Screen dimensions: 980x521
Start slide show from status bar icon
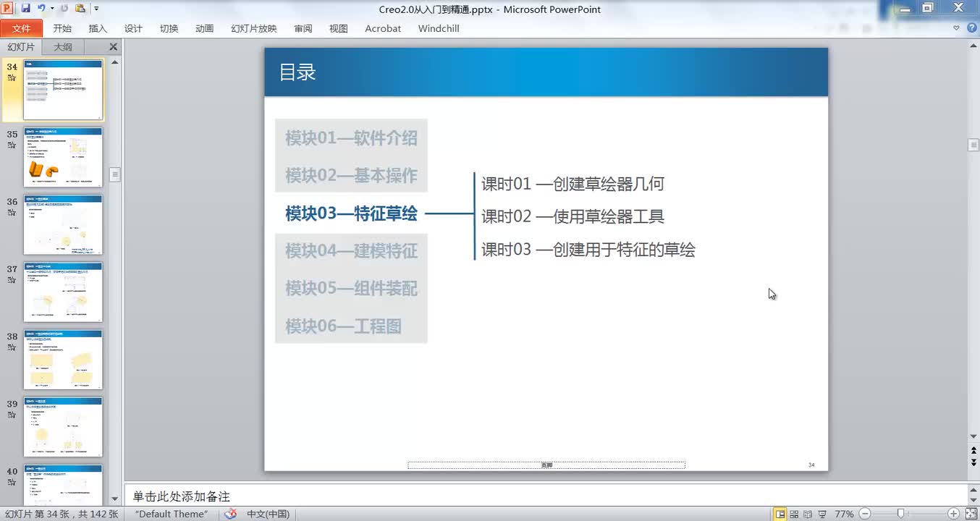click(x=822, y=514)
